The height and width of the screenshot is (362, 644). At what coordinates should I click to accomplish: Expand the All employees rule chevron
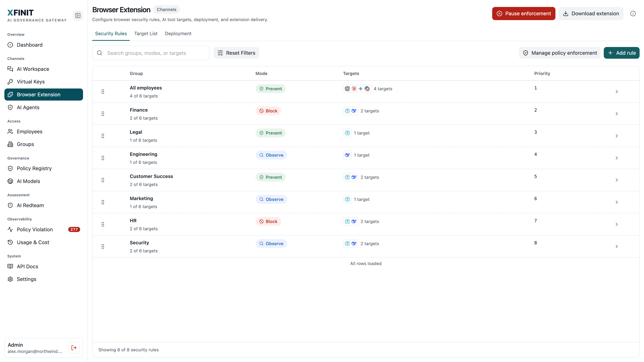[616, 92]
